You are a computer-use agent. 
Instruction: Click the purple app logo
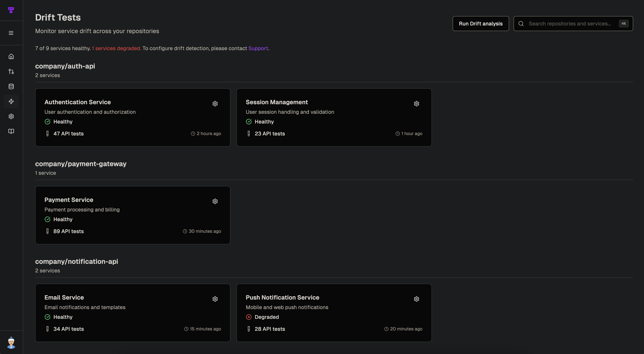[x=11, y=10]
